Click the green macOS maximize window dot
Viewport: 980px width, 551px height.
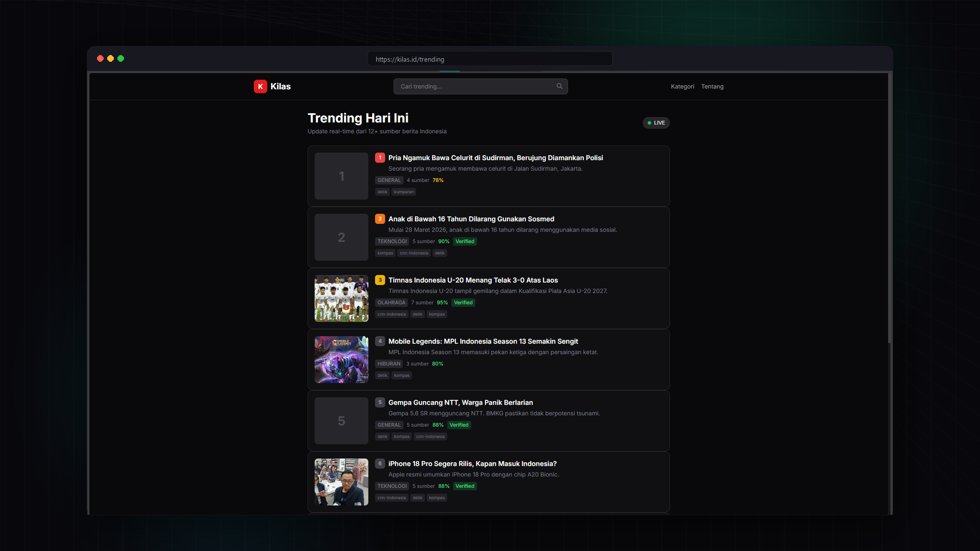click(x=121, y=59)
